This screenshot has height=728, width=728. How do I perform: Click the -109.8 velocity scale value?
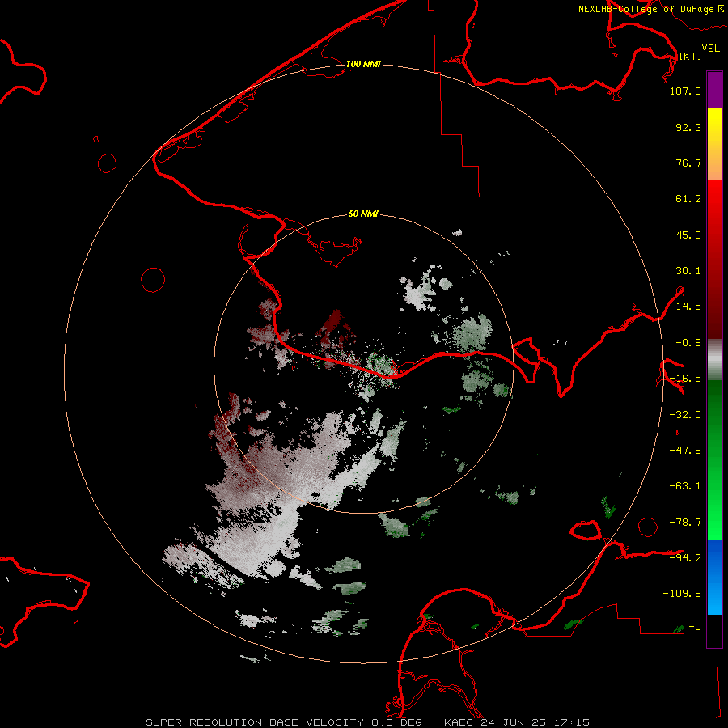coord(682,594)
